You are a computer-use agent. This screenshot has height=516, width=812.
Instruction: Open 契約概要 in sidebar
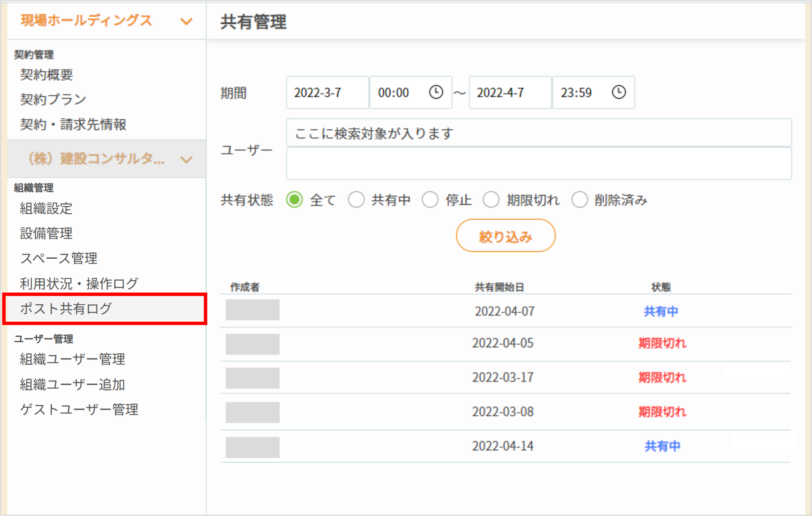click(46, 74)
